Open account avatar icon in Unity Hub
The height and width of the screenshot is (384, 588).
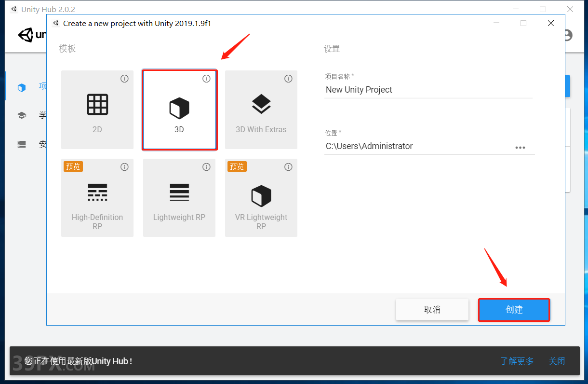(568, 35)
